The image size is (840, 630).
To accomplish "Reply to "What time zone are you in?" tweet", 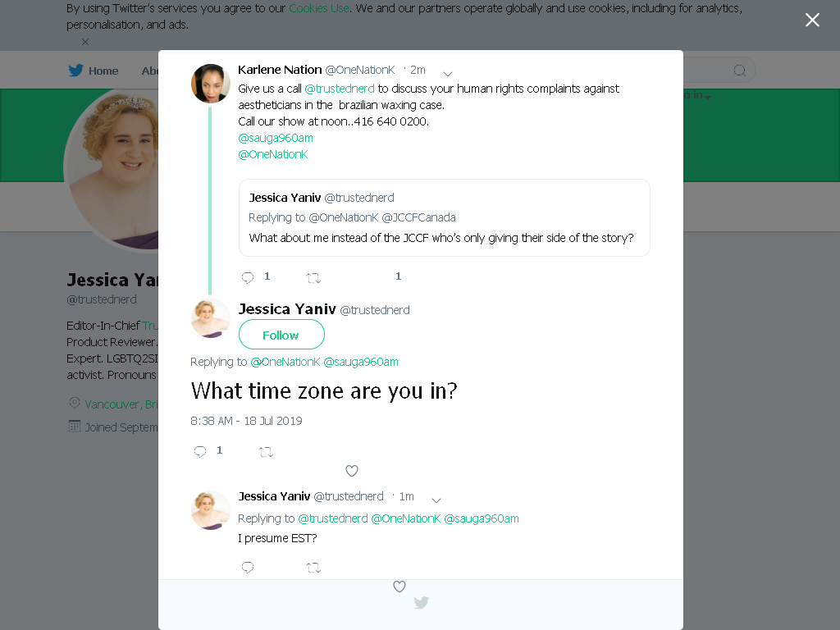I will (200, 452).
